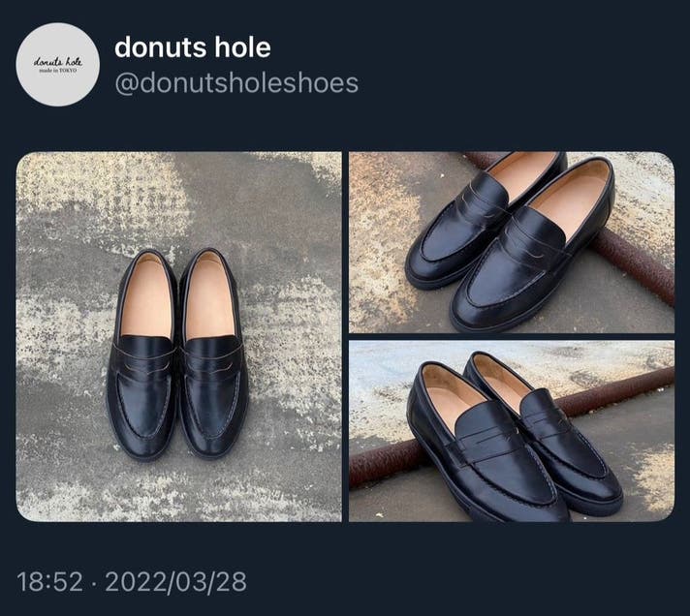Open the @donutsholeshoes handle link
This screenshot has height=616, width=690.
tap(236, 83)
